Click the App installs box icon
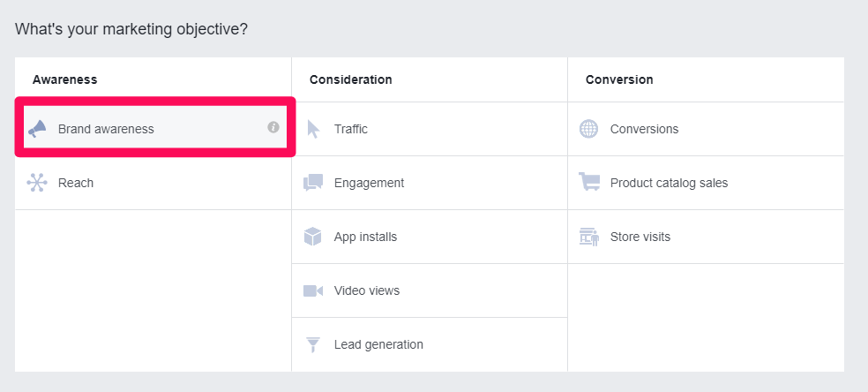This screenshot has height=392, width=868. coord(313,237)
